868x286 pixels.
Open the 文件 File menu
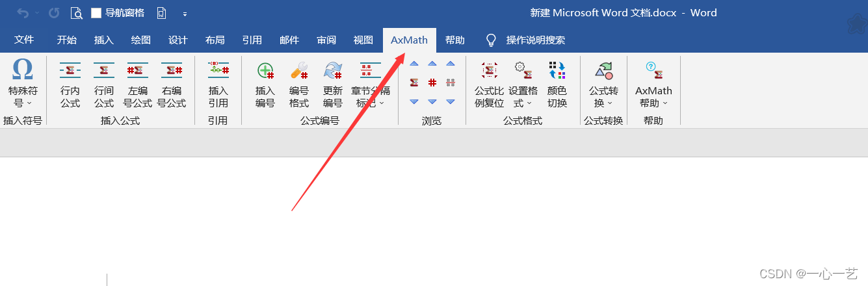click(24, 40)
